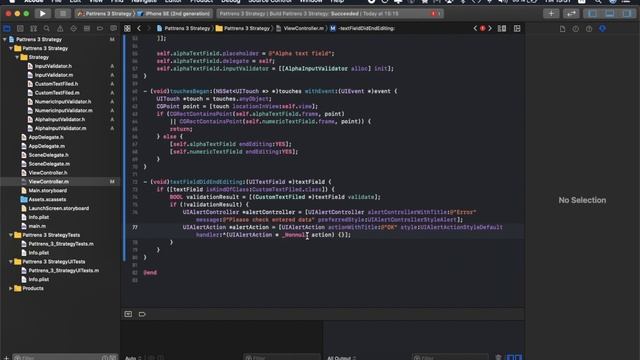640x360 pixels.
Task: Open the Report navigator
Action: point(113,29)
